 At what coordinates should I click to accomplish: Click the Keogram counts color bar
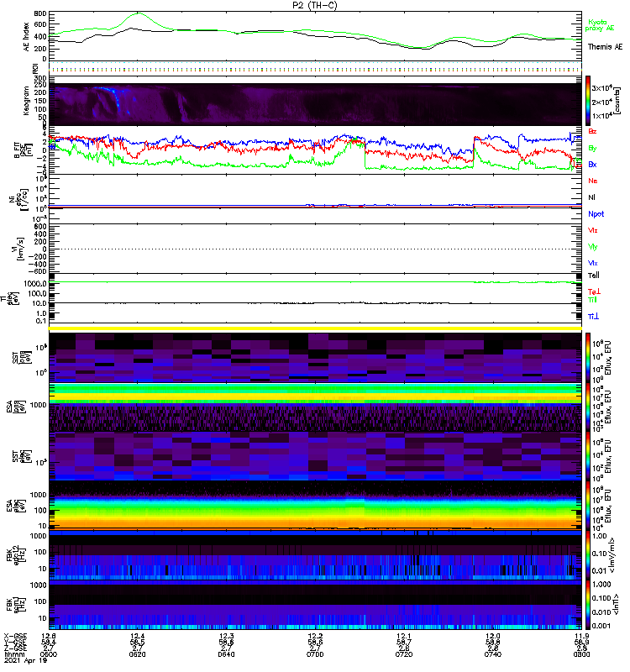588,101
